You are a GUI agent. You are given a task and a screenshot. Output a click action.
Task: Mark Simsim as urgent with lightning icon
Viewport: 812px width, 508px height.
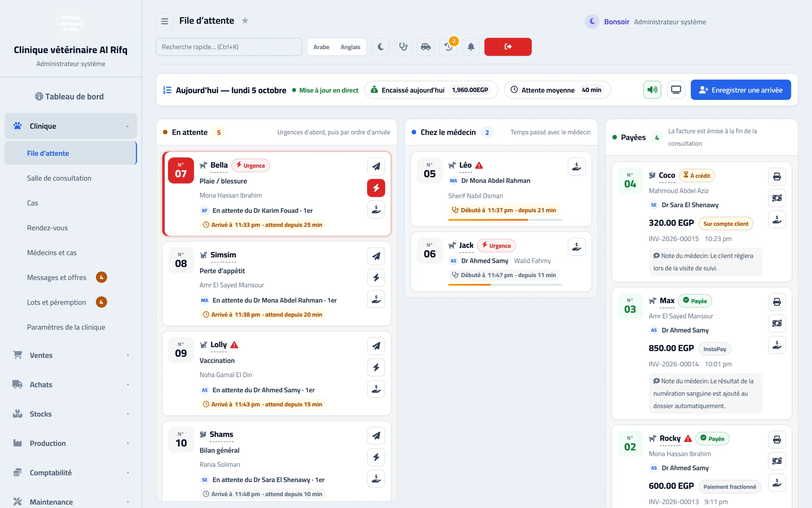(x=376, y=278)
